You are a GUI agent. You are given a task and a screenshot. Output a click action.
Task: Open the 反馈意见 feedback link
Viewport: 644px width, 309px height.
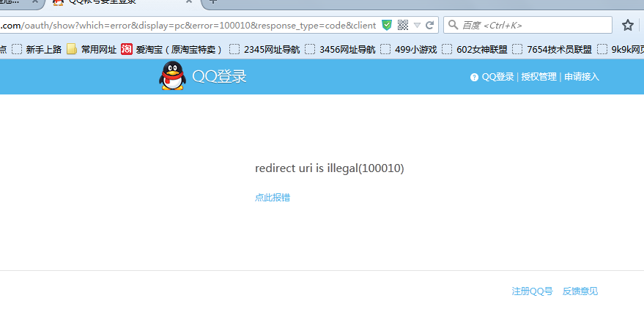580,291
